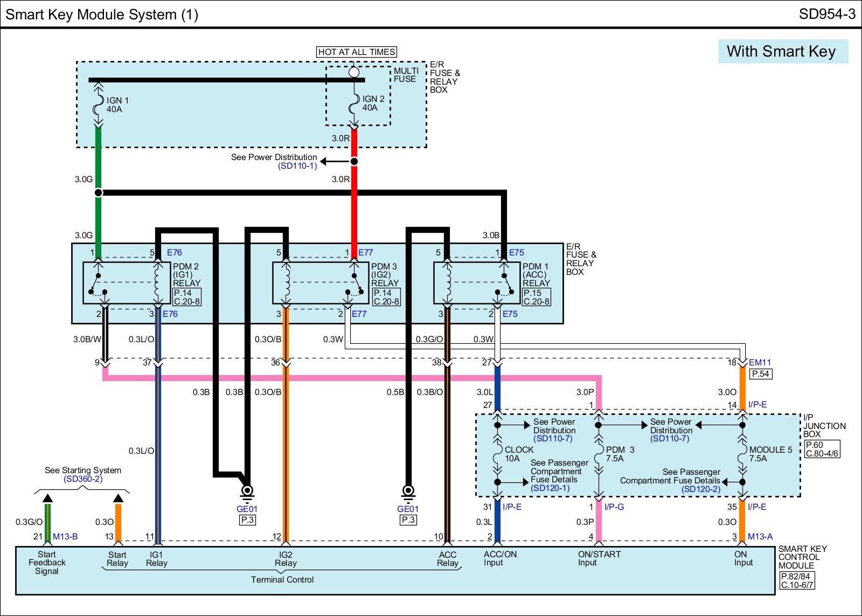Click the ground symbol below the 0.5B wire

pyautogui.click(x=408, y=491)
